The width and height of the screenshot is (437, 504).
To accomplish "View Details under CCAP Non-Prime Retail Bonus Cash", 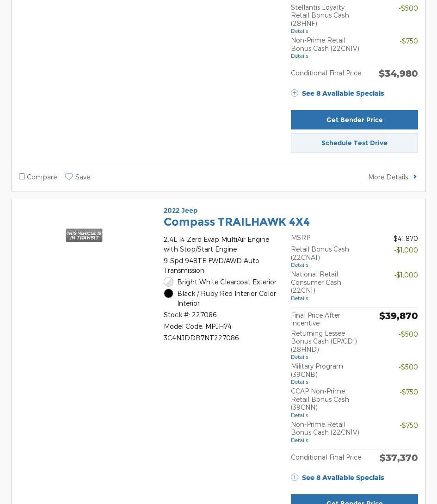I will pos(299,415).
